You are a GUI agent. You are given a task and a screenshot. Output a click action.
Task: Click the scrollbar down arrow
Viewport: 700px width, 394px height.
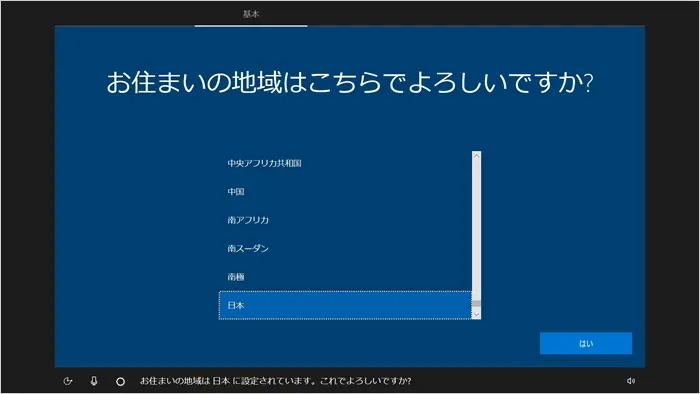pos(476,315)
